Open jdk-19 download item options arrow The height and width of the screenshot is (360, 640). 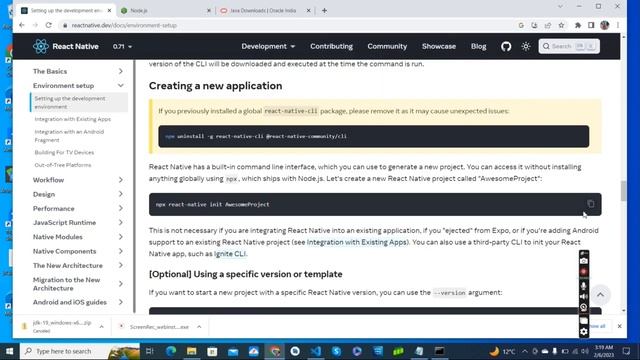pyautogui.click(x=102, y=327)
